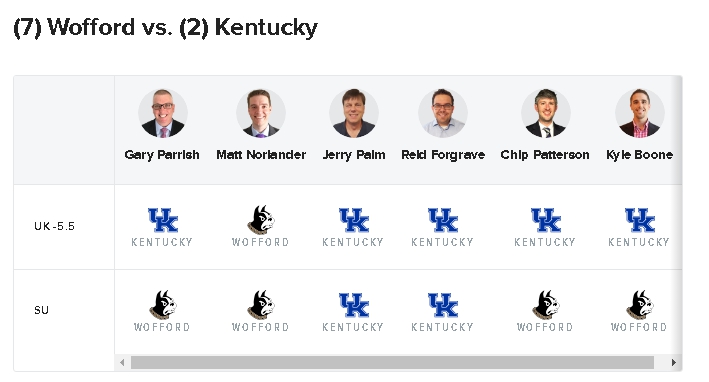Screen dimensions: 709x382
Task: Click the Kyle Boone name link
Action: pos(639,155)
